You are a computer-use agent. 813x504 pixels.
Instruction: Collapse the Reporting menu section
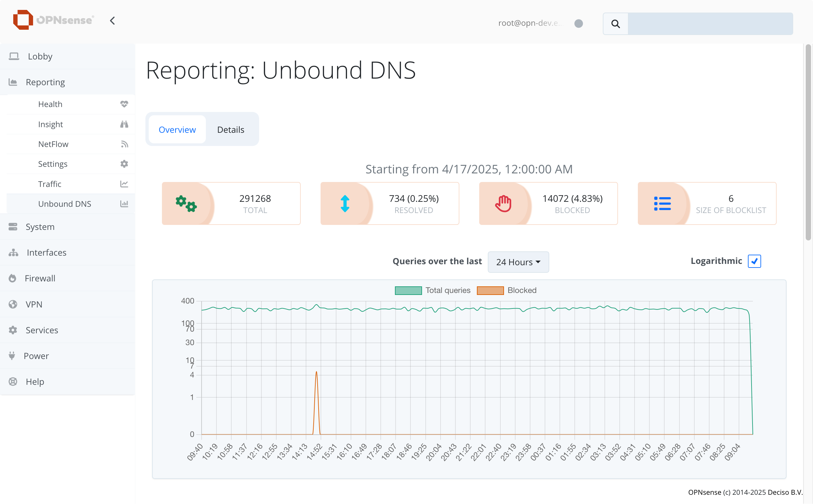[x=45, y=82]
